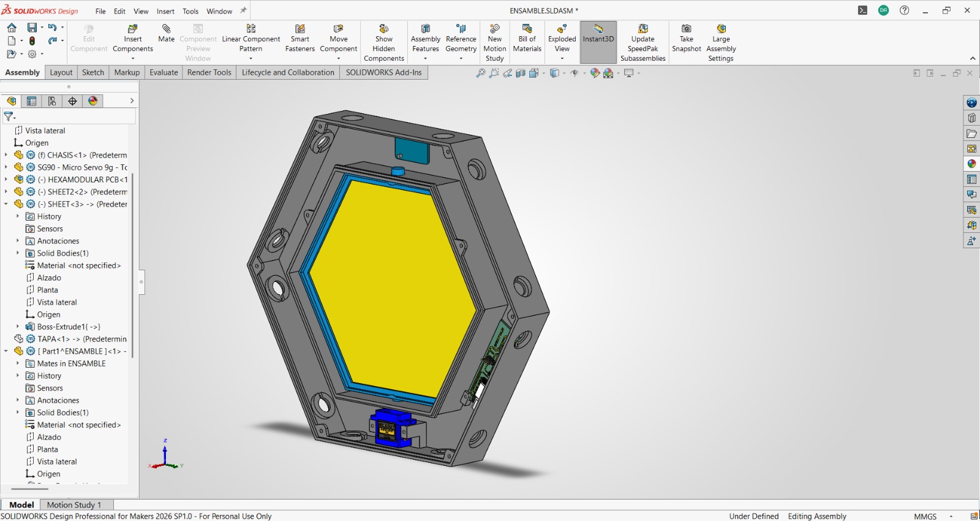This screenshot has height=521, width=980.
Task: Open the Help question mark icon
Action: (x=904, y=10)
